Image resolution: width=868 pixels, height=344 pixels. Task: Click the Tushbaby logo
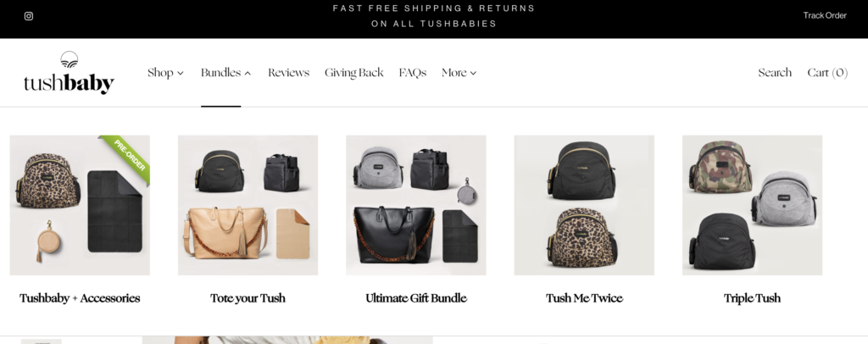pos(69,73)
